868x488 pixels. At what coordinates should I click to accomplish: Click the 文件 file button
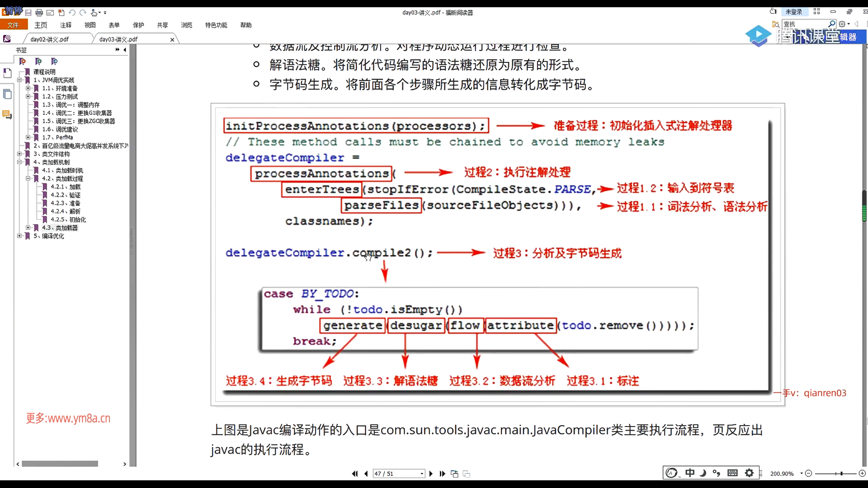tap(14, 25)
